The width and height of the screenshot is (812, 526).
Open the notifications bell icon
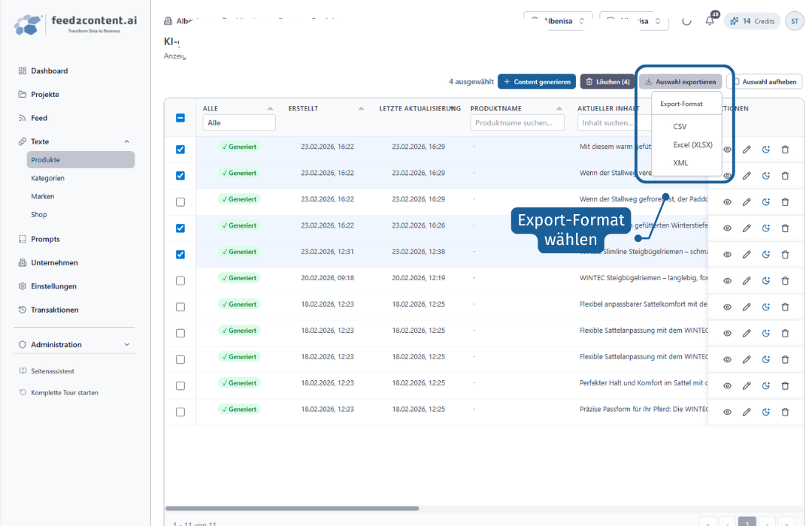click(x=710, y=21)
